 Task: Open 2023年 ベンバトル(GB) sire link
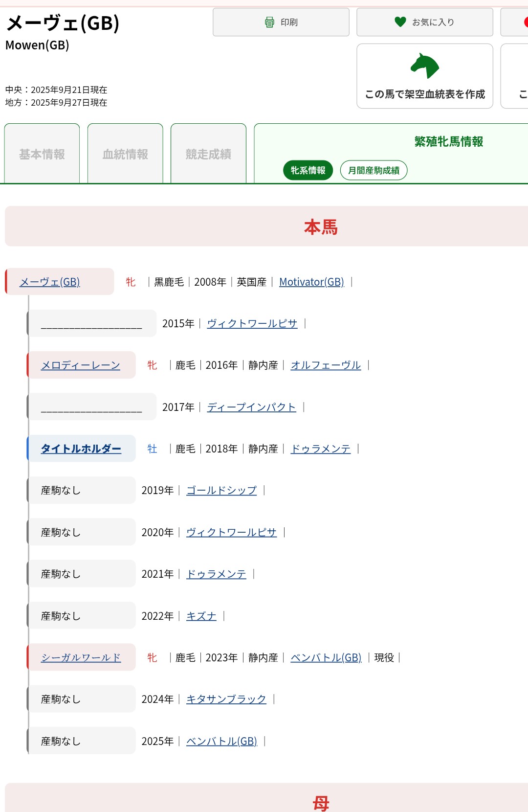[x=326, y=658]
